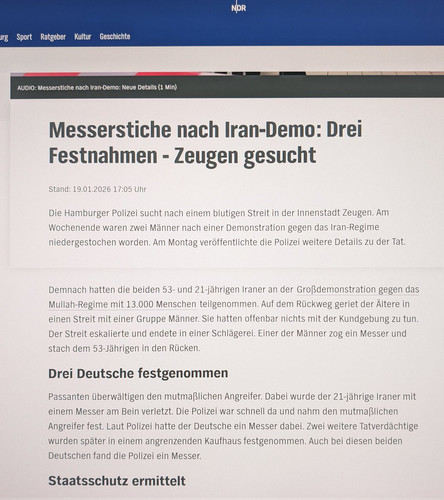Screen dimensions: 444x500
Task: Open the Ratgeber menu item
Action: pyautogui.click(x=53, y=37)
